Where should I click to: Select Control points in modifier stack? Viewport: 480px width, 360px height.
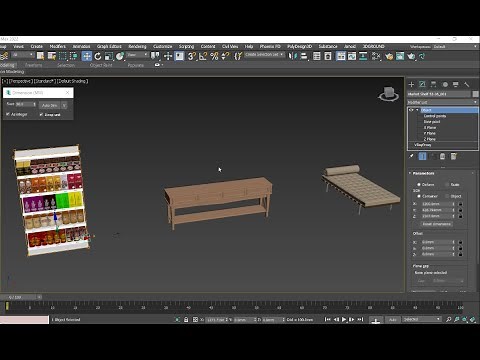pos(435,116)
